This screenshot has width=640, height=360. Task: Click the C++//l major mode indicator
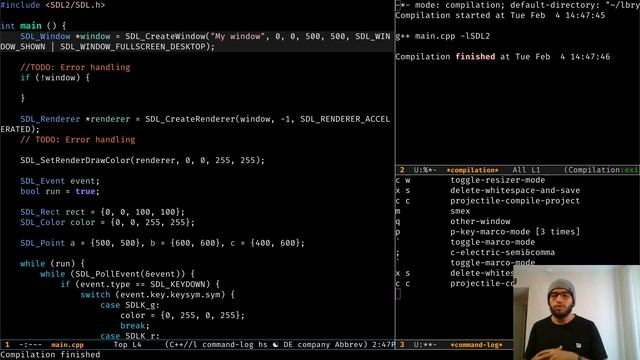(x=181, y=344)
